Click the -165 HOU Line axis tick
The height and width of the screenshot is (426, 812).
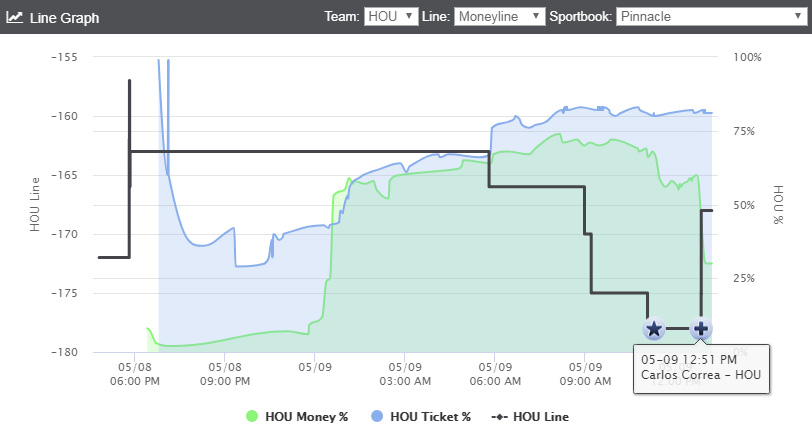64,175
